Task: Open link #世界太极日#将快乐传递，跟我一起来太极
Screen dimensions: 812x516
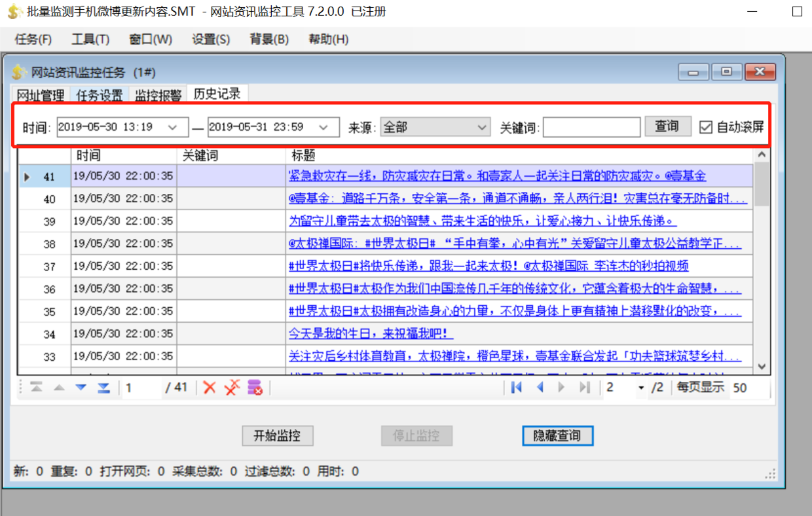Action: point(489,266)
